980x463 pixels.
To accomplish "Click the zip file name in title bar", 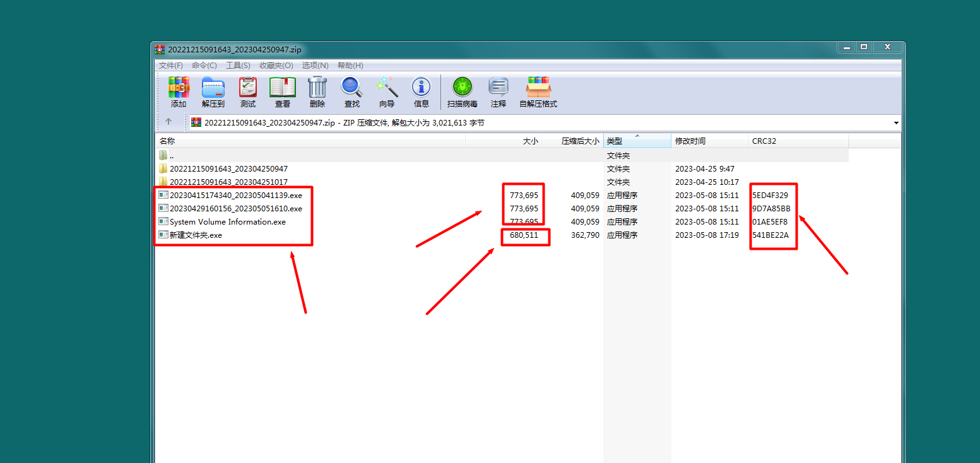I will (x=235, y=50).
